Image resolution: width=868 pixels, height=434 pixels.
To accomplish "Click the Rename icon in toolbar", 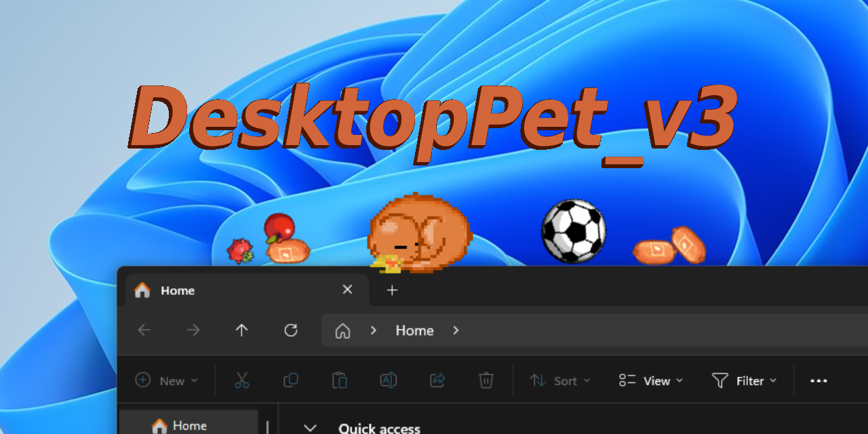I will click(x=389, y=380).
